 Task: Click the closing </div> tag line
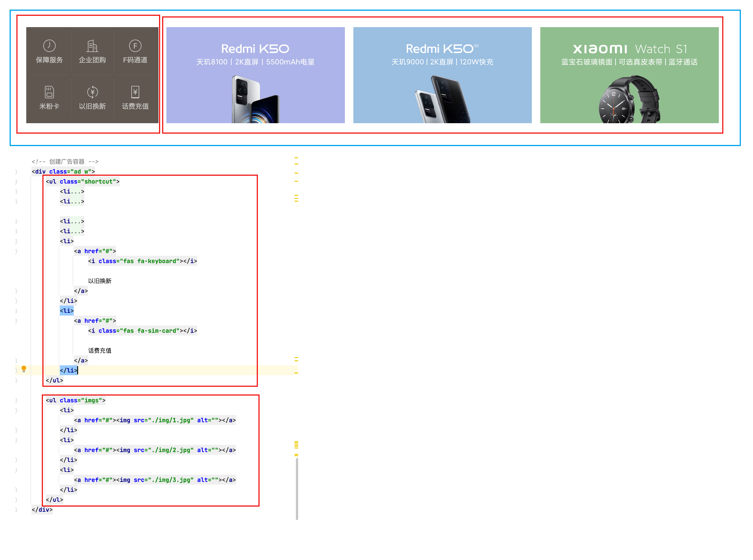coord(42,510)
